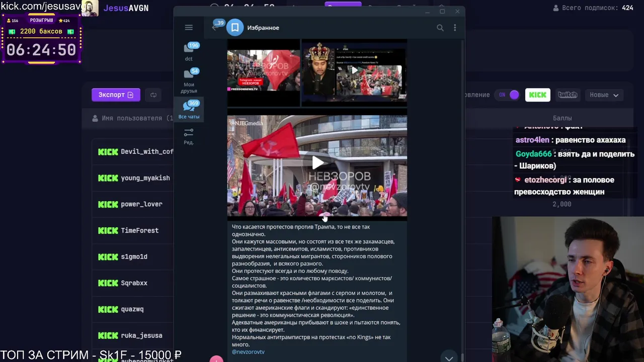Jump to bottom with chat down-arrow button
This screenshot has height=362, width=644.
coord(449,357)
